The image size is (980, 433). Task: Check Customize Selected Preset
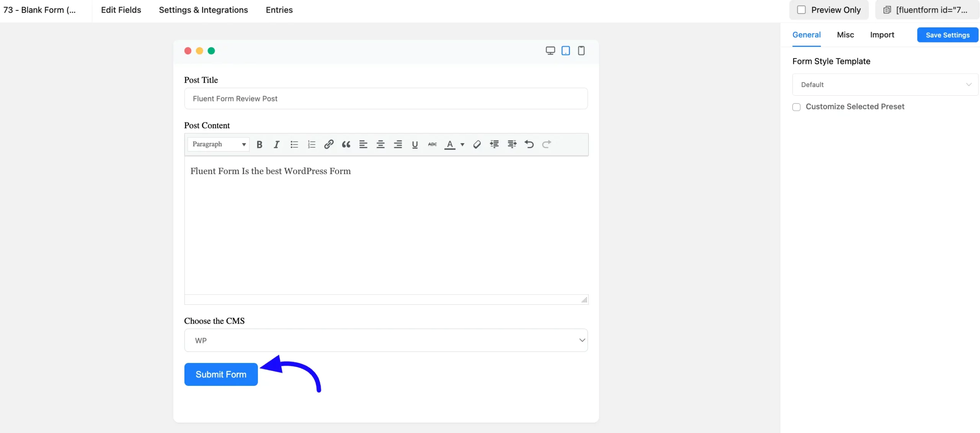(796, 107)
